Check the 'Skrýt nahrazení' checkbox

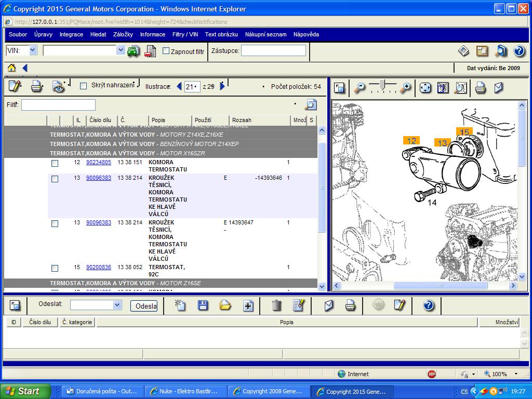pyautogui.click(x=83, y=86)
